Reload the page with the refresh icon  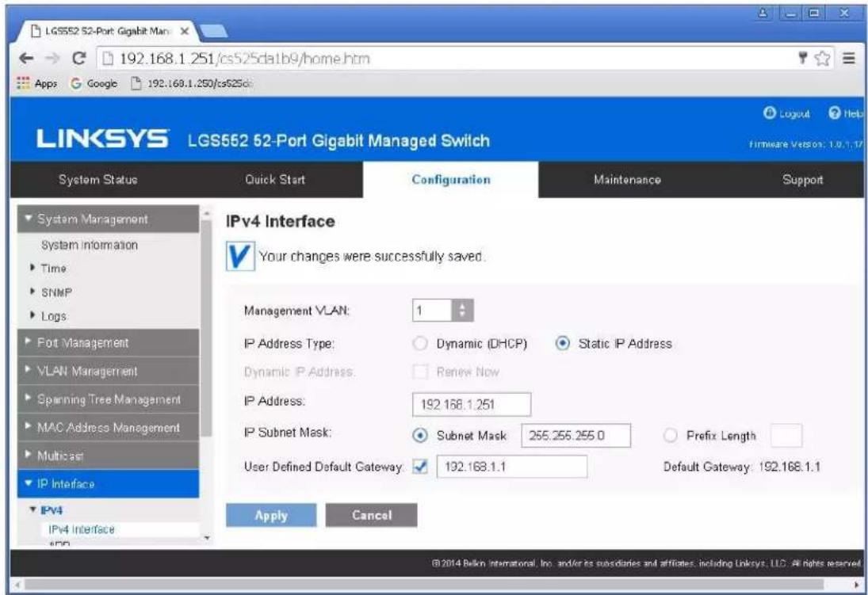[x=79, y=58]
